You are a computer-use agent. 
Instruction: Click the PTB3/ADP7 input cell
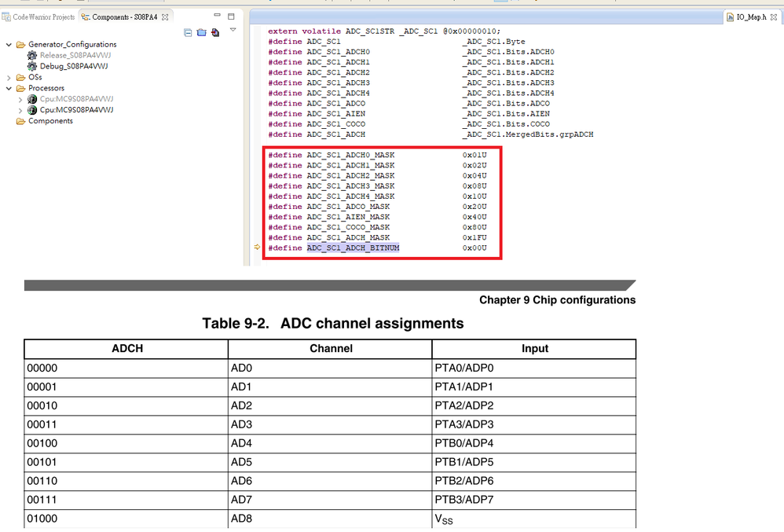click(x=534, y=500)
